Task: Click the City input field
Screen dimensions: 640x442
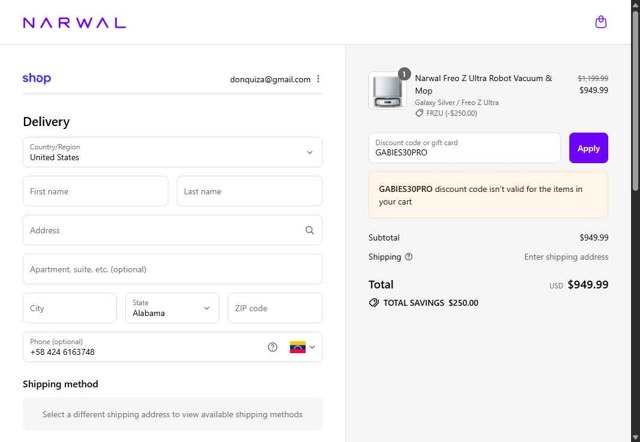Action: (x=70, y=308)
